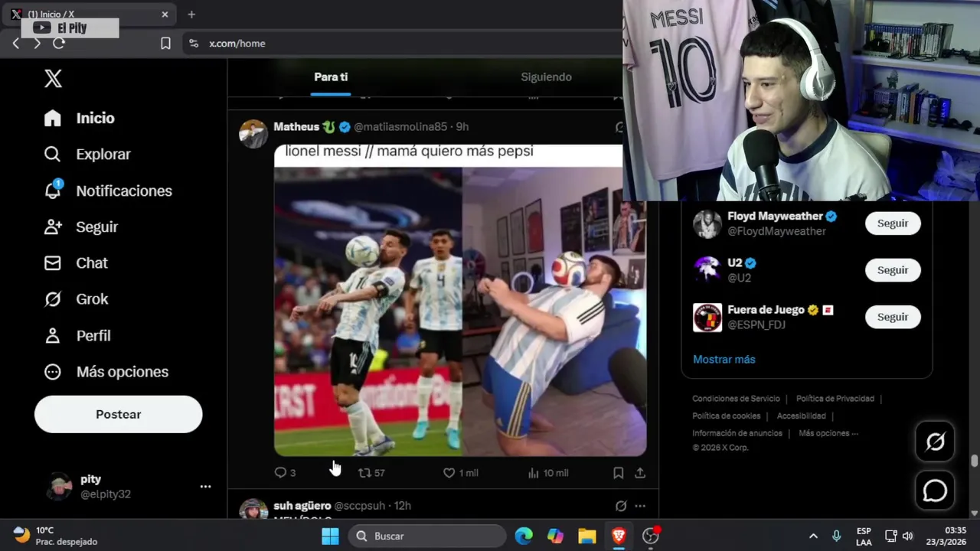Reload page in browser toolbar
980x551 pixels.
(59, 44)
